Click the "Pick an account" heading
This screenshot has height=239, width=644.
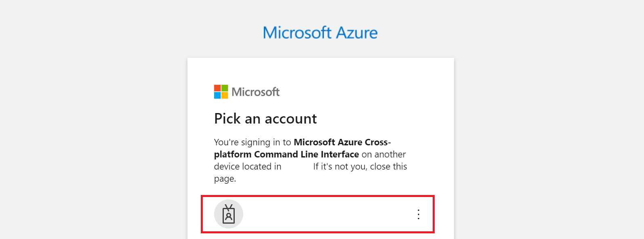pos(265,119)
